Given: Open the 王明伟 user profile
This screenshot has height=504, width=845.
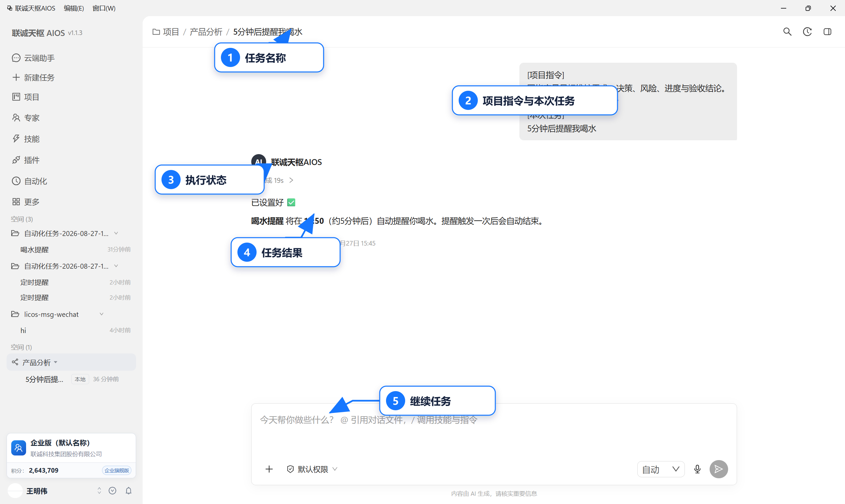Looking at the screenshot, I should click(x=37, y=491).
